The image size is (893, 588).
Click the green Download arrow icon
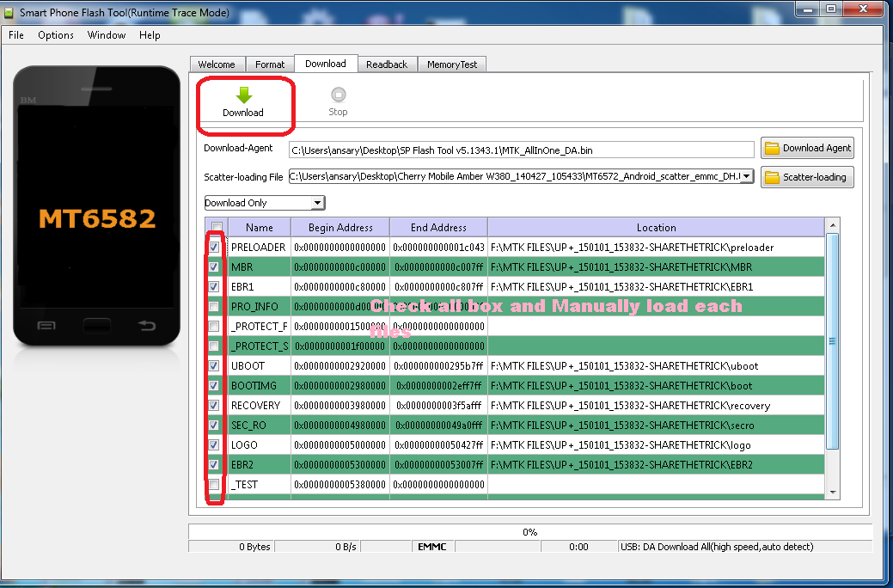tap(244, 93)
